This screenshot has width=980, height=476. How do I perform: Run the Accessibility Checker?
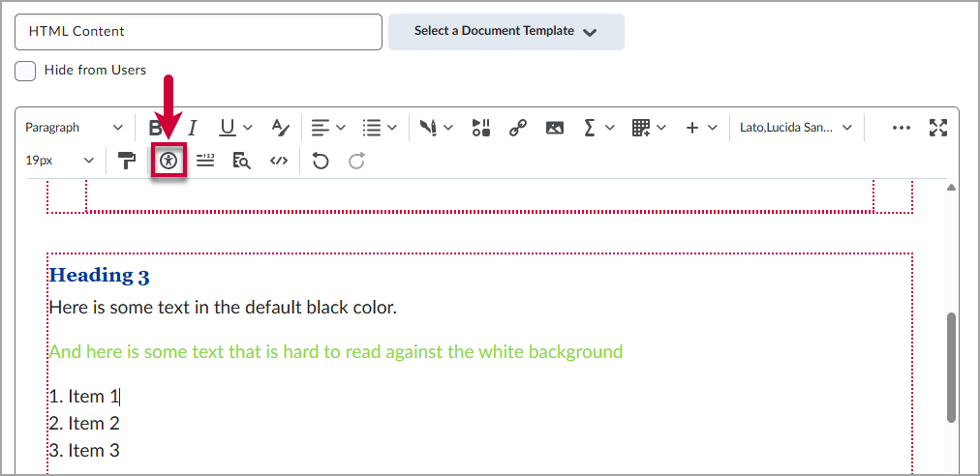click(x=168, y=161)
